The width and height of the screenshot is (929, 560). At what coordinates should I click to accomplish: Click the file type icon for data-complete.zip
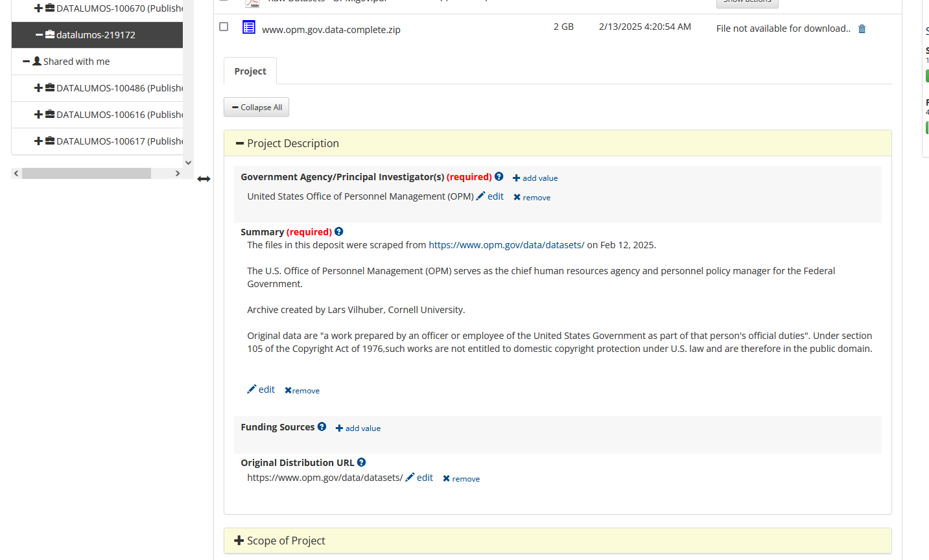[249, 27]
